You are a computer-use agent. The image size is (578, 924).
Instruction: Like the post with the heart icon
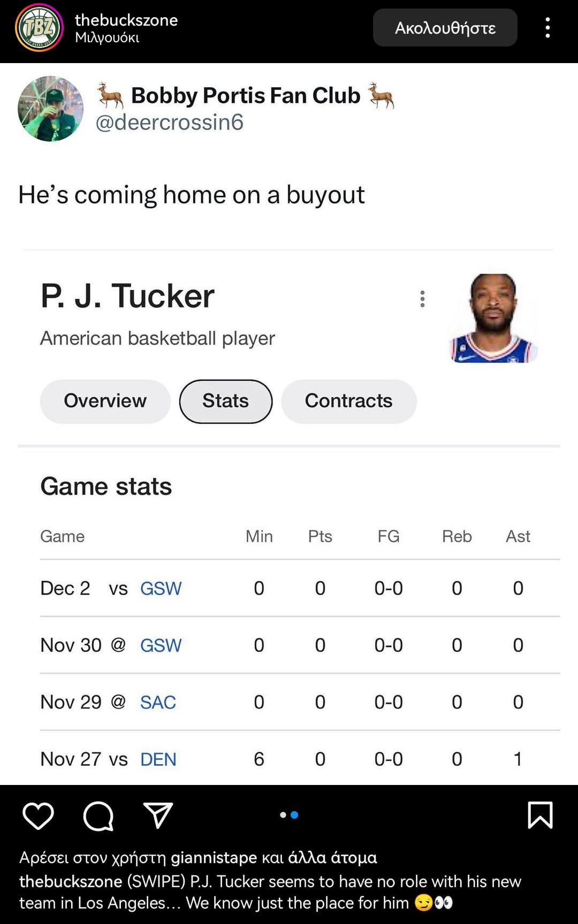(x=38, y=815)
